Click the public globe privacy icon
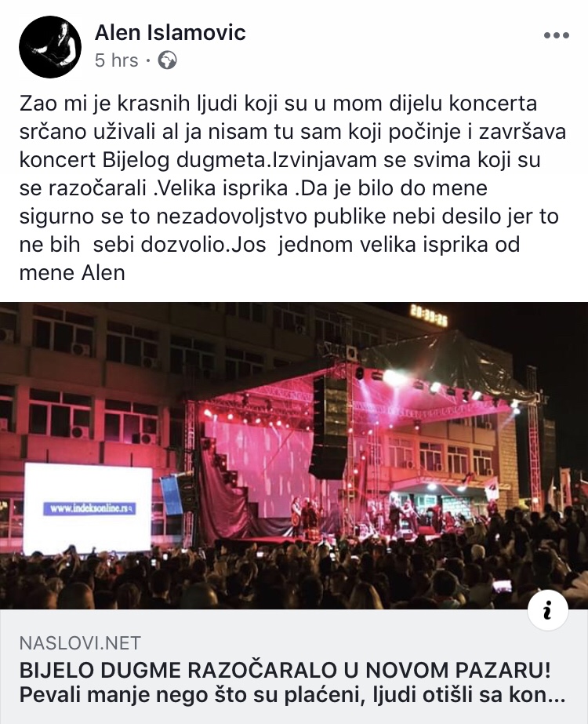 pyautogui.click(x=167, y=60)
